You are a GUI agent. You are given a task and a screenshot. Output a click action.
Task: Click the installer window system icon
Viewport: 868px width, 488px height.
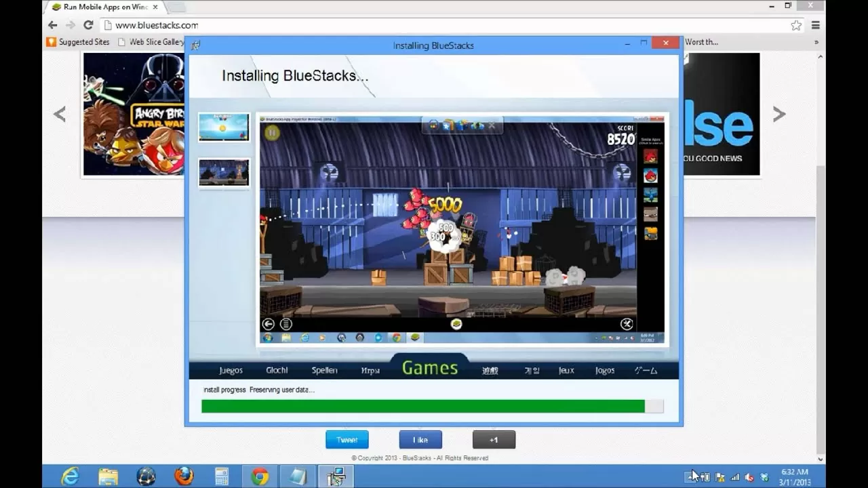tap(195, 45)
